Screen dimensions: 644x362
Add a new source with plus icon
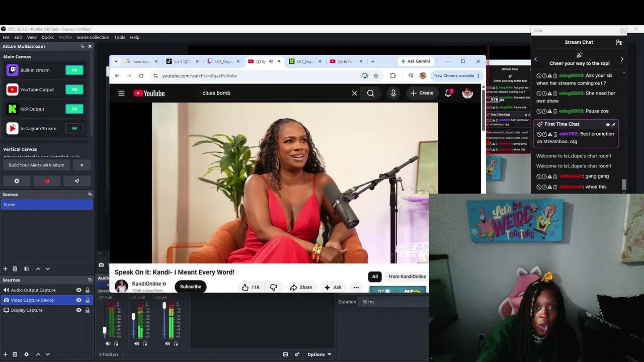pyautogui.click(x=6, y=354)
